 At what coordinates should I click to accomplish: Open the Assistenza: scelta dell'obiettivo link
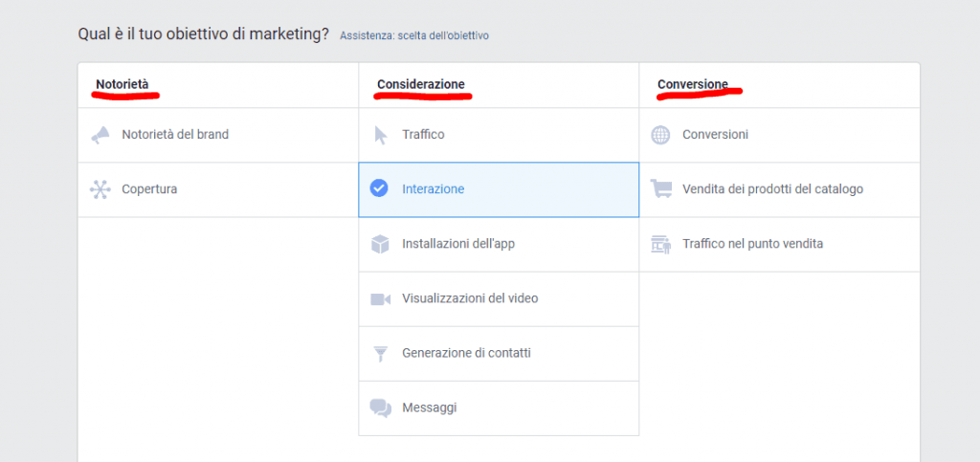point(414,35)
